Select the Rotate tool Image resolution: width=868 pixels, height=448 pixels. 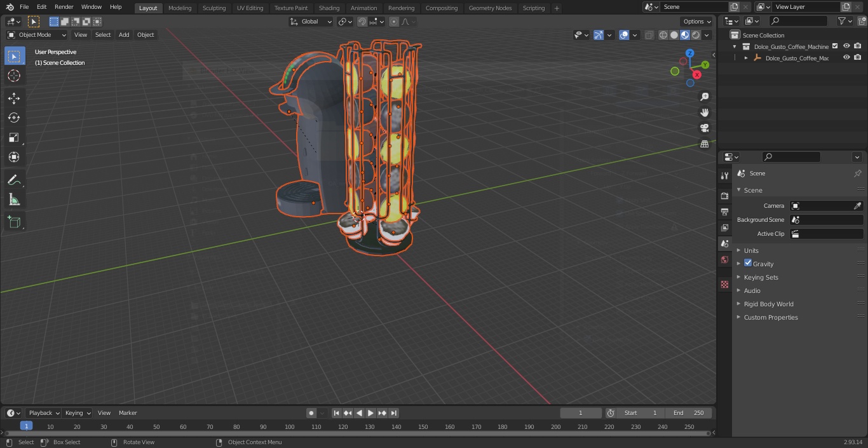14,118
